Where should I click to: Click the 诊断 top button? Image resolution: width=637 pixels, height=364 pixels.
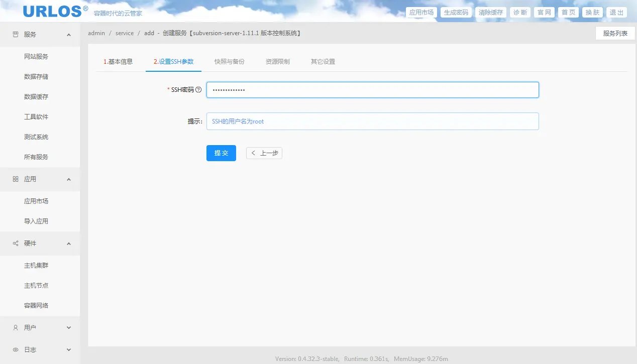520,13
